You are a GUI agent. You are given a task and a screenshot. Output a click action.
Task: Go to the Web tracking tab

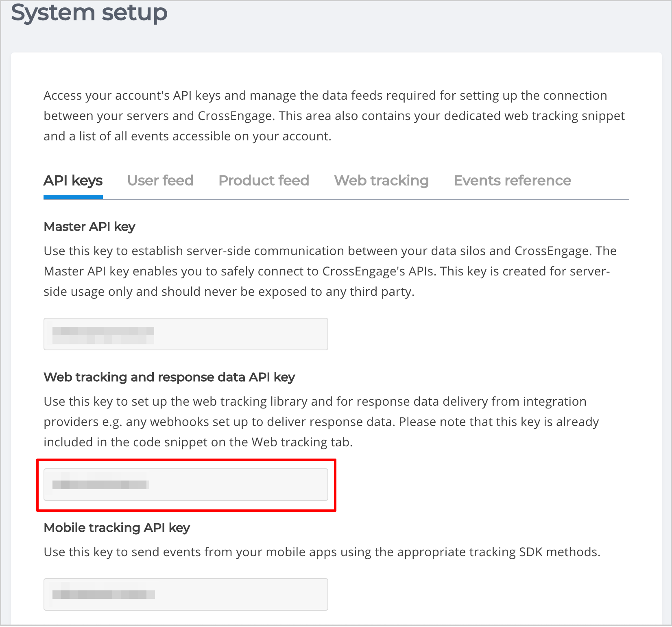point(381,181)
